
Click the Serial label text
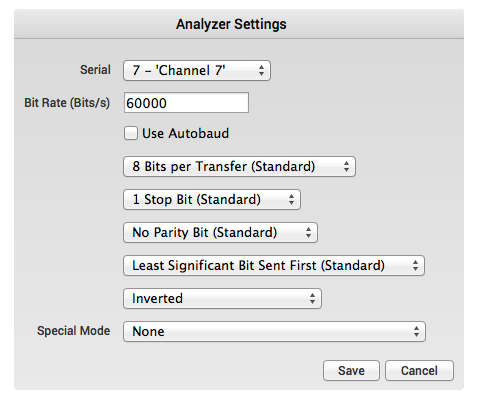pos(95,70)
